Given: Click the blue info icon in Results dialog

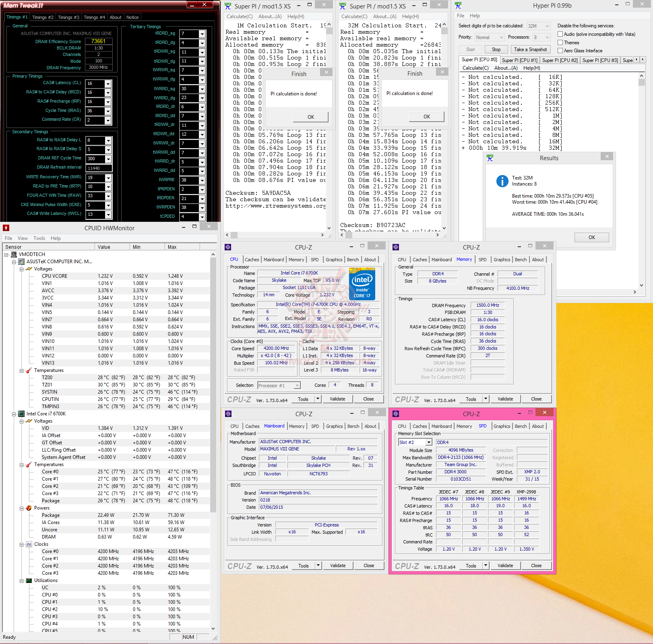Looking at the screenshot, I should 502,181.
